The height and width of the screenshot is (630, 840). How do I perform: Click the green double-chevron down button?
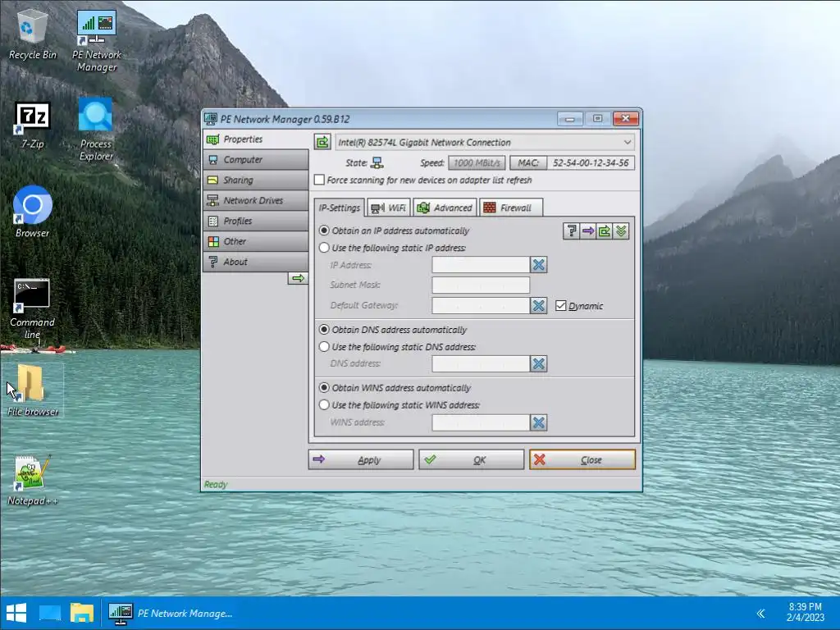pos(621,231)
